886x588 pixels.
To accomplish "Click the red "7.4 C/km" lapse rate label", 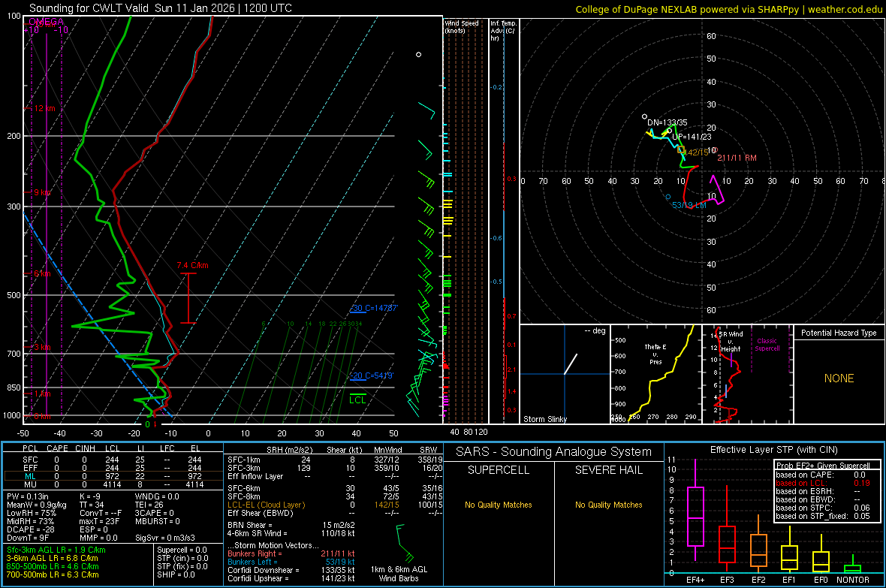I will [193, 265].
